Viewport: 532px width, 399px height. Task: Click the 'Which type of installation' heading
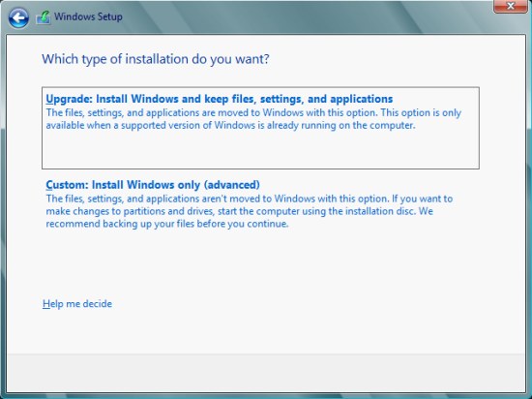coord(156,59)
